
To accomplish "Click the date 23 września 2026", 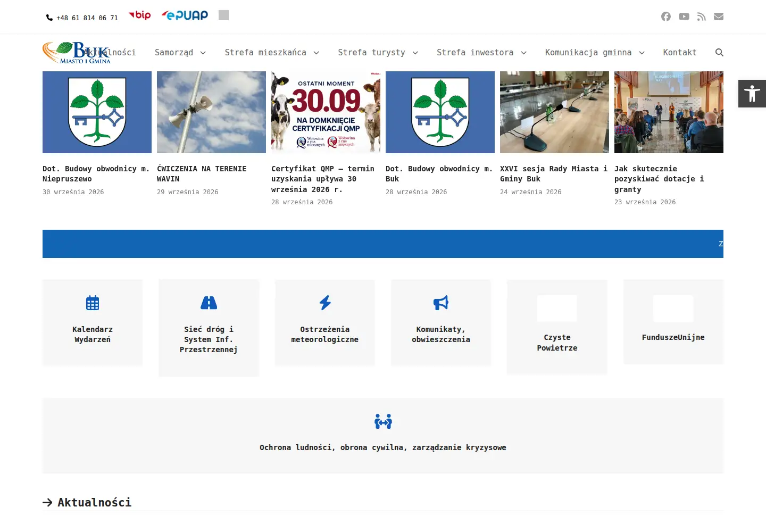I will 645,202.
